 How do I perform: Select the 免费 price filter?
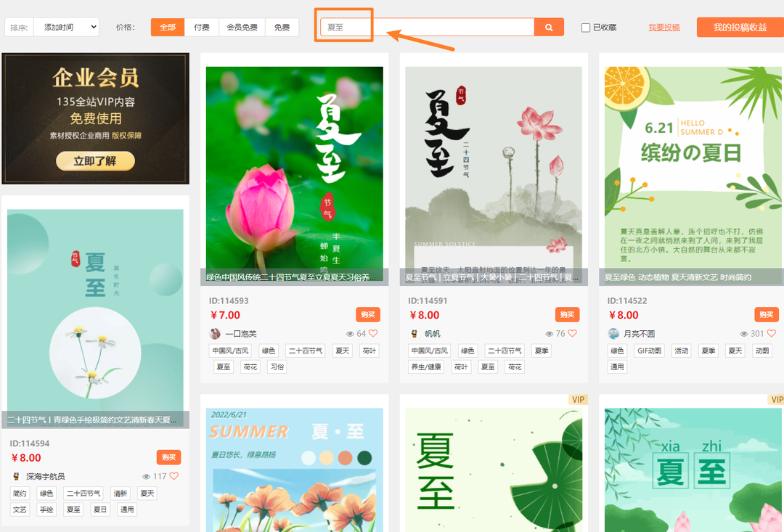pyautogui.click(x=282, y=28)
